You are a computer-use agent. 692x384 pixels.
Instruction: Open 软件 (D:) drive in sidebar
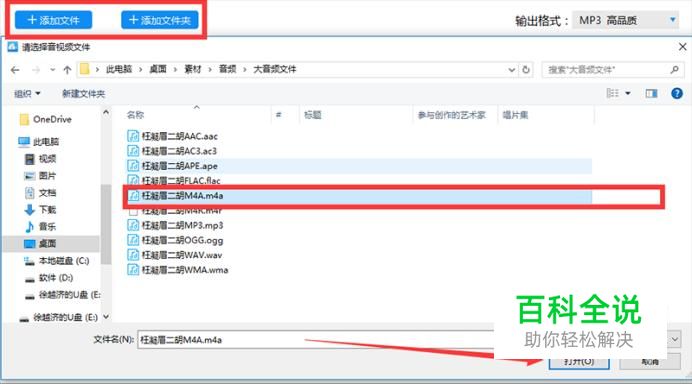tap(49, 278)
